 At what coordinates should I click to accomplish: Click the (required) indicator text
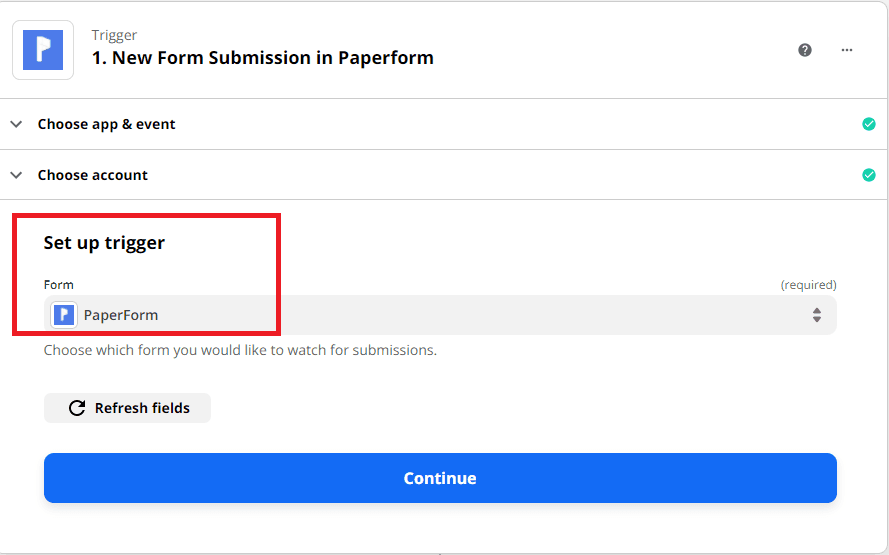808,285
